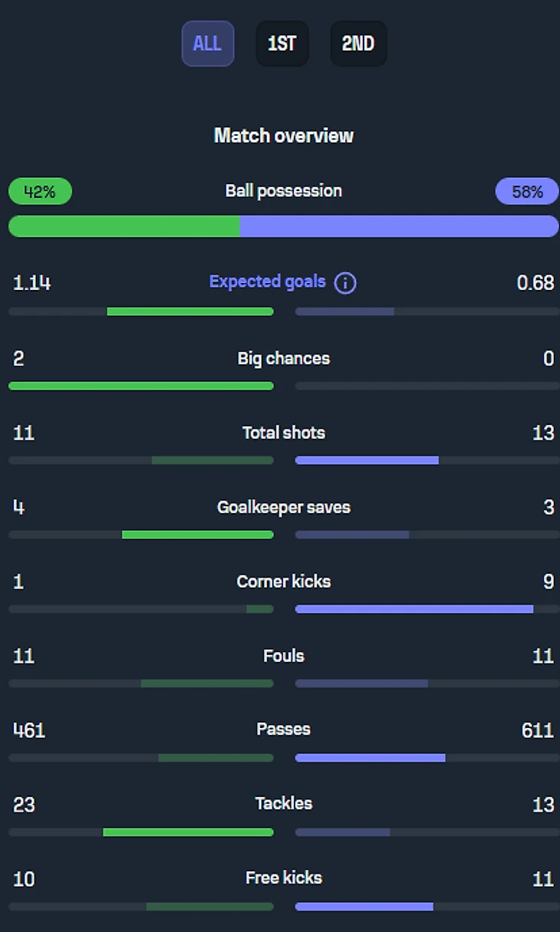Switch to the 2ND half tab
560x932 pixels.
click(x=358, y=44)
